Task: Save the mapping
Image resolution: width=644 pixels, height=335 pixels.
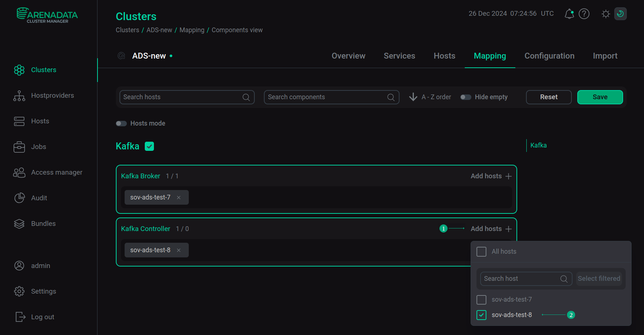Action: click(600, 97)
